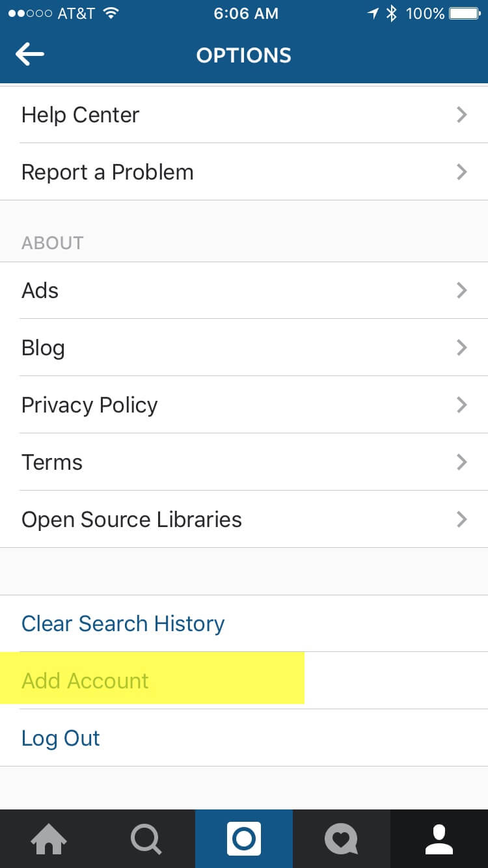Tap Log Out at the bottom of the list

tap(61, 738)
